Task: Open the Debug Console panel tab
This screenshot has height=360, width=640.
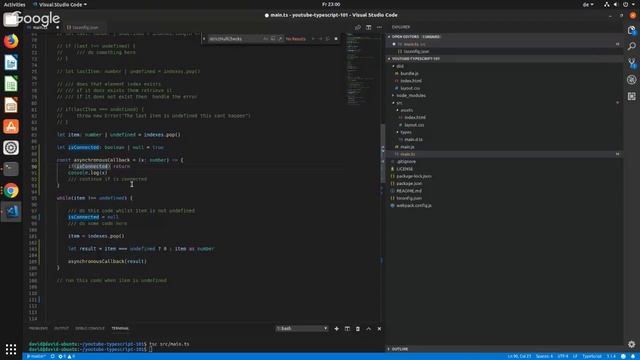Action: point(90,329)
